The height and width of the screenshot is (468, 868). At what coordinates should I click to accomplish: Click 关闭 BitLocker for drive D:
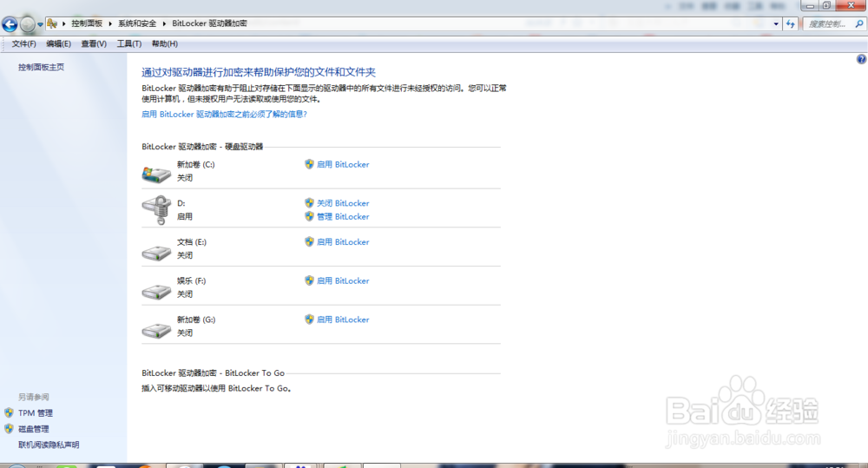343,203
